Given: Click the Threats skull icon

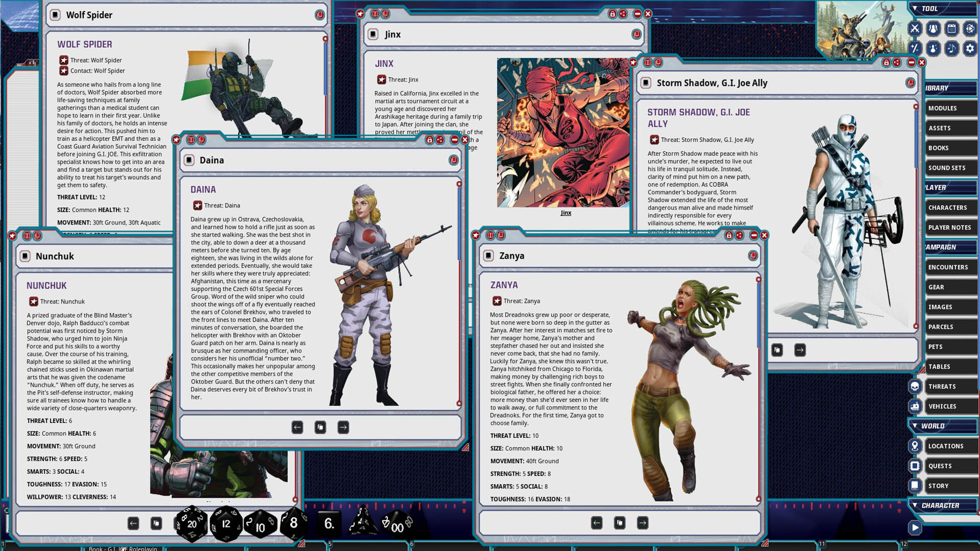Looking at the screenshot, I should [x=915, y=386].
